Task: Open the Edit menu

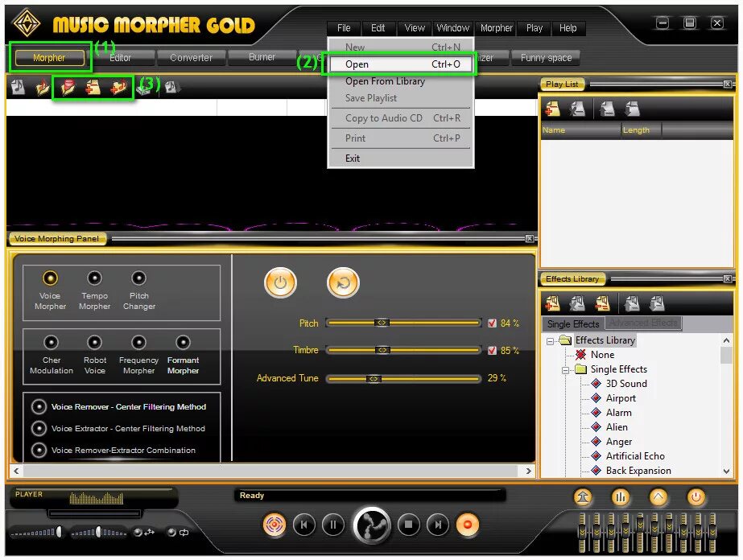Action: (378, 28)
